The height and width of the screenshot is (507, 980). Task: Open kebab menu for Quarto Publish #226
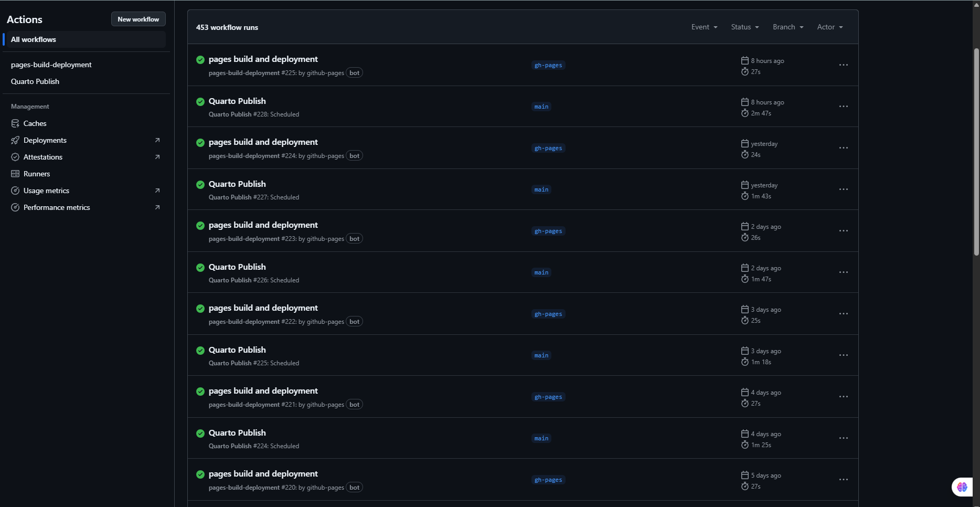click(843, 272)
